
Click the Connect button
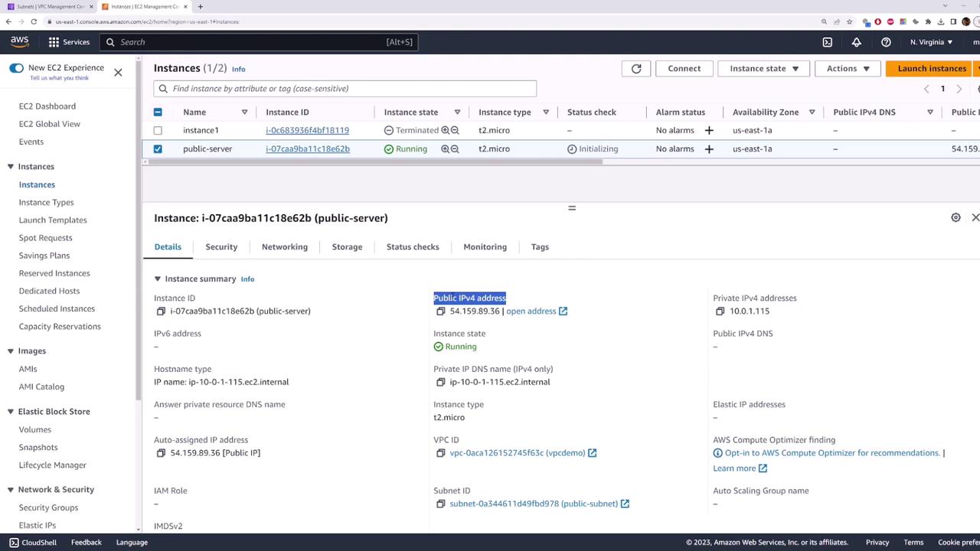pos(684,68)
